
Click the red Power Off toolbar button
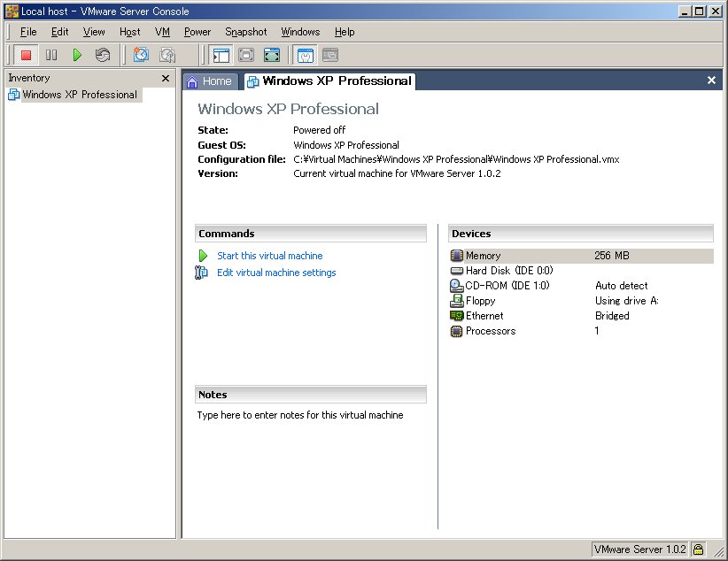tap(26, 55)
